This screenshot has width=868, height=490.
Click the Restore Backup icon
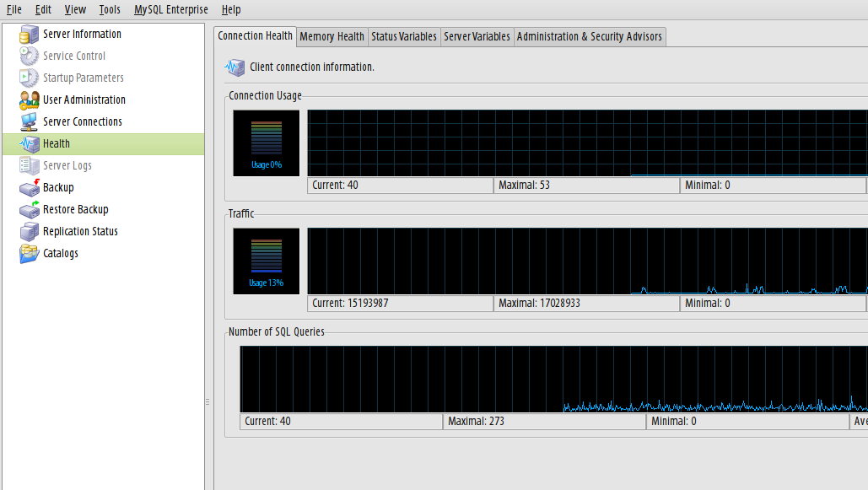(30, 210)
